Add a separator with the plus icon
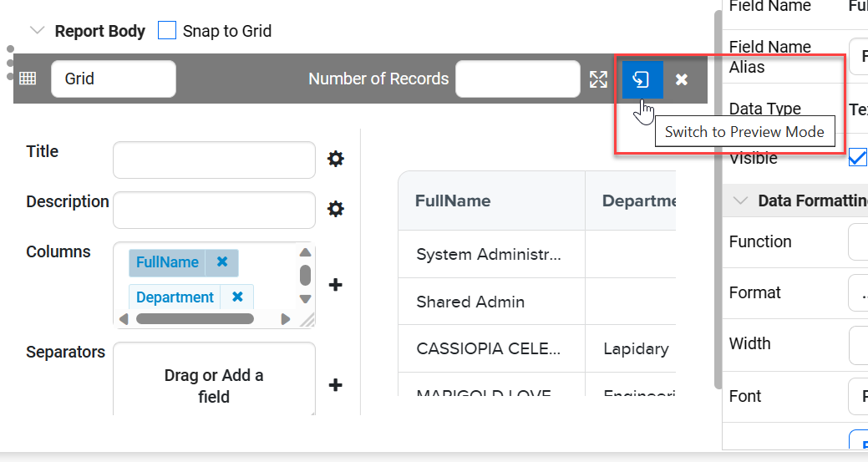 pyautogui.click(x=335, y=385)
